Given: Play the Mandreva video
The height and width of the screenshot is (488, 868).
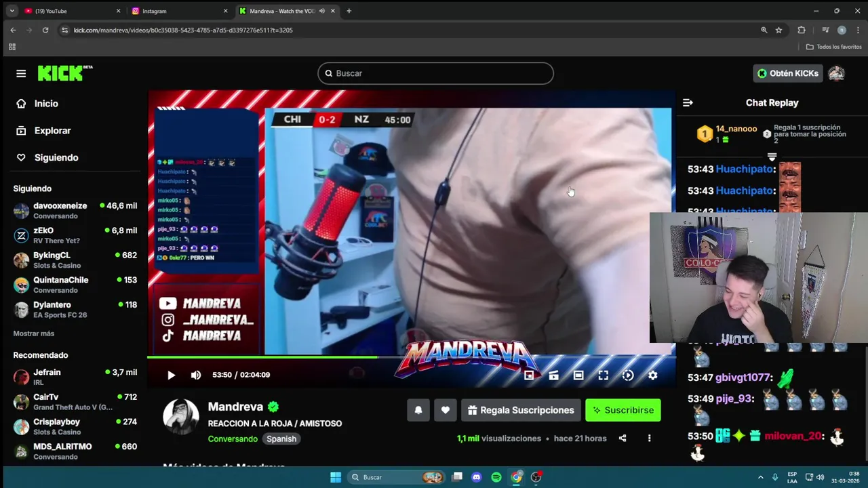Looking at the screenshot, I should click(171, 375).
